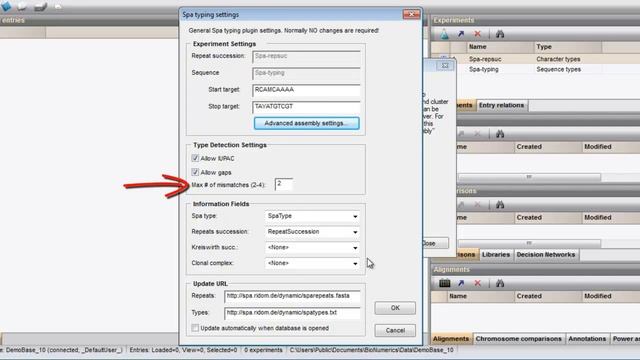The width and height of the screenshot is (640, 360).
Task: Click Name column header in Alignments panel
Action: pos(480,296)
